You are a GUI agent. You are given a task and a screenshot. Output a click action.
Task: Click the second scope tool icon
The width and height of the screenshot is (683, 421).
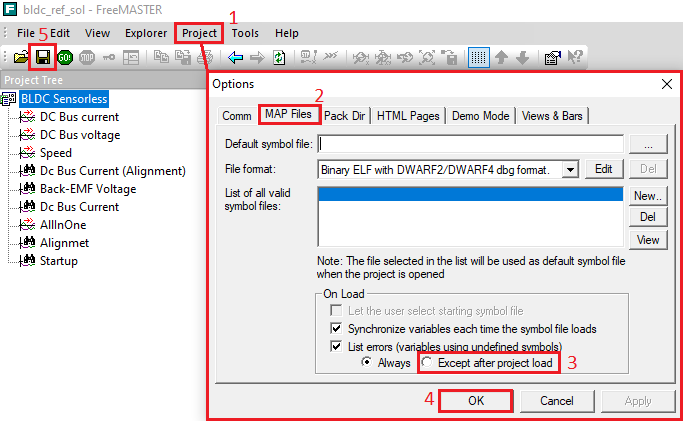[x=383, y=57]
